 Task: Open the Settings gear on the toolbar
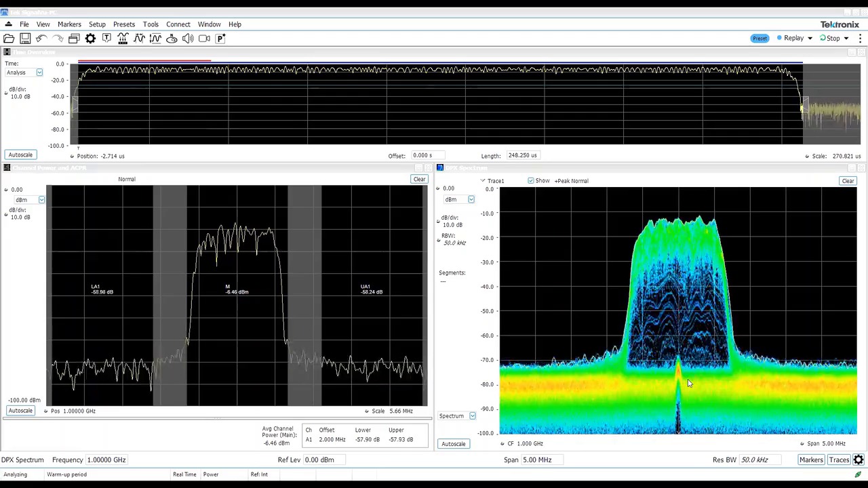[x=90, y=38]
